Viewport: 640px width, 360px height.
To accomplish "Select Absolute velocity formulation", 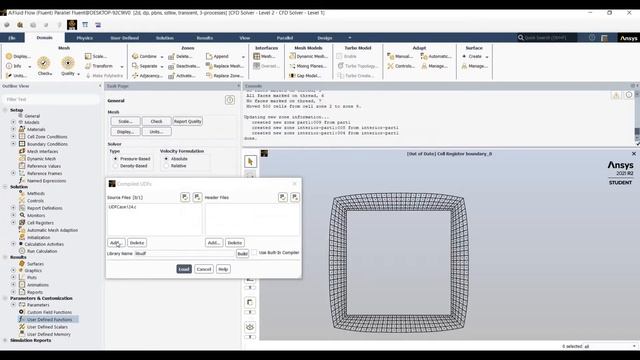I will coord(166,159).
